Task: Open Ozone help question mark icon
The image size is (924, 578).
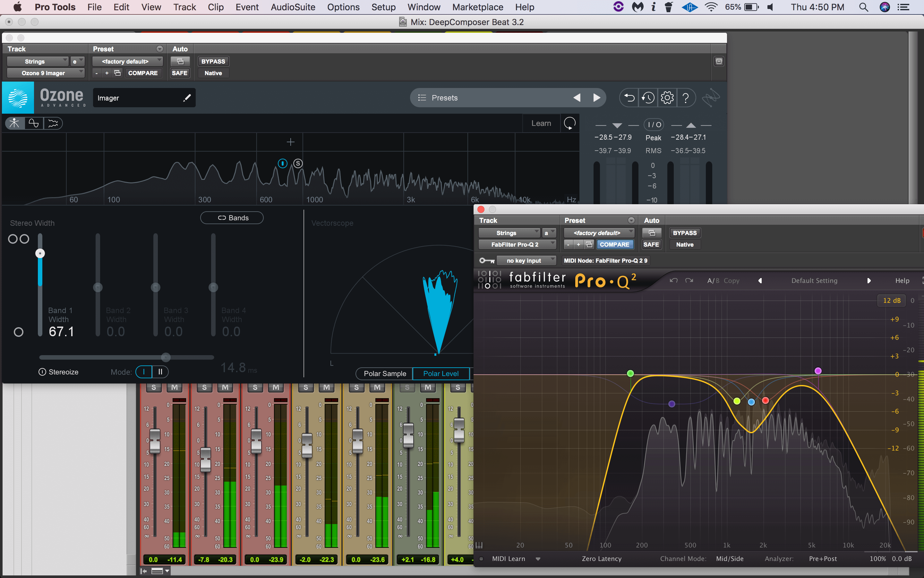Action: point(686,98)
